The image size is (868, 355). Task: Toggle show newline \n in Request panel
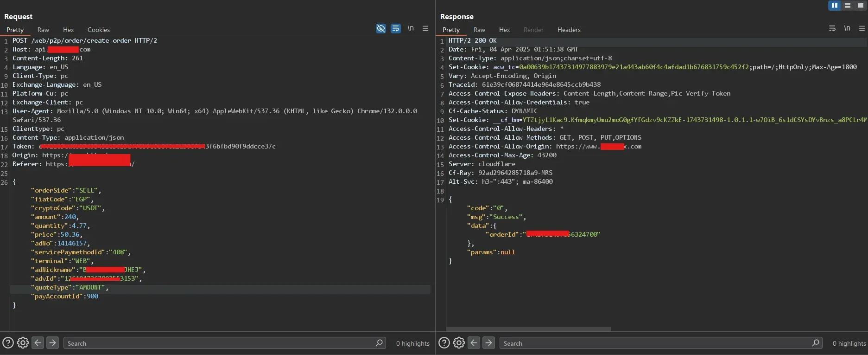[411, 28]
